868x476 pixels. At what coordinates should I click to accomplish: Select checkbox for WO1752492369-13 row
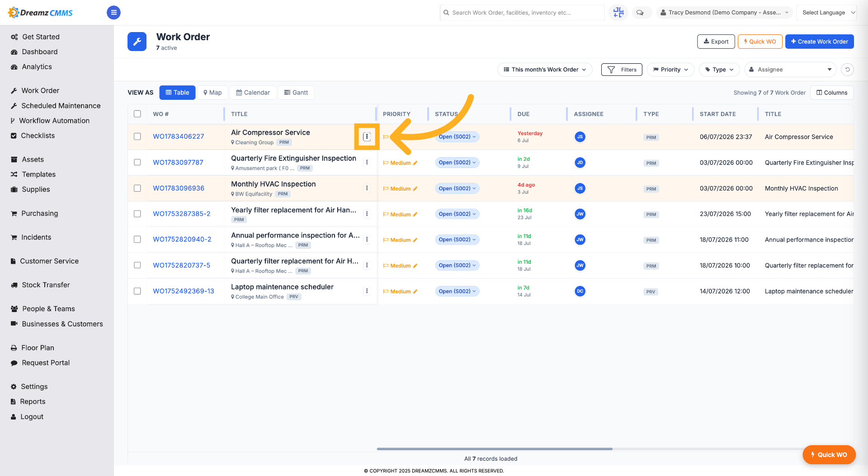137,291
